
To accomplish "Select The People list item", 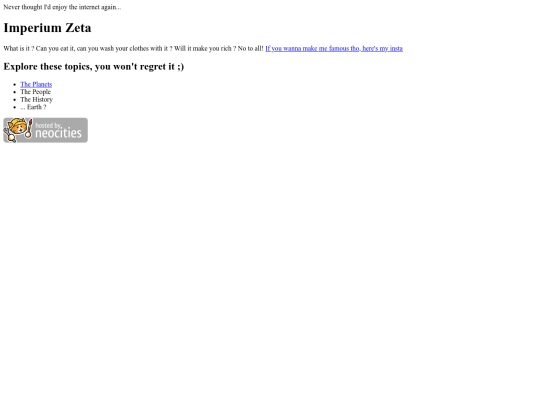I will click(35, 92).
